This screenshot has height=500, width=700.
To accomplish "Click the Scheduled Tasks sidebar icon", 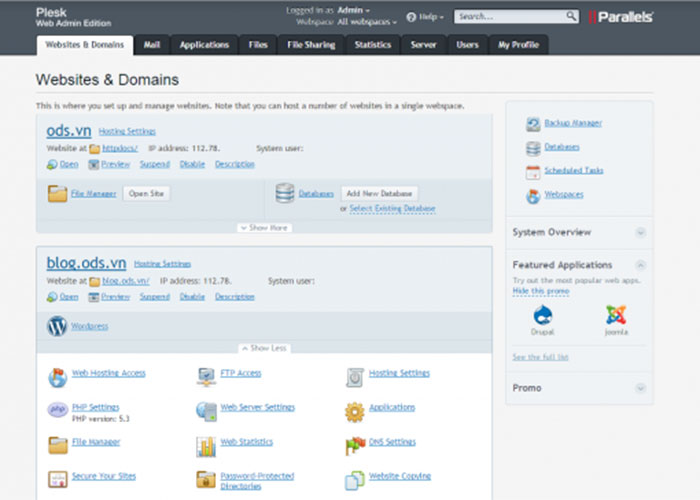I will [533, 170].
